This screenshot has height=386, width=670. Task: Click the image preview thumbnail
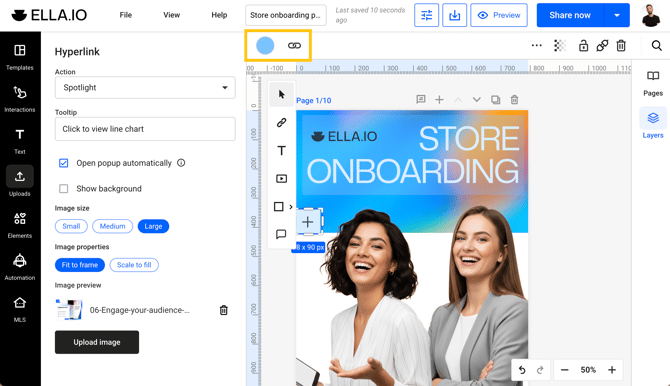point(69,310)
